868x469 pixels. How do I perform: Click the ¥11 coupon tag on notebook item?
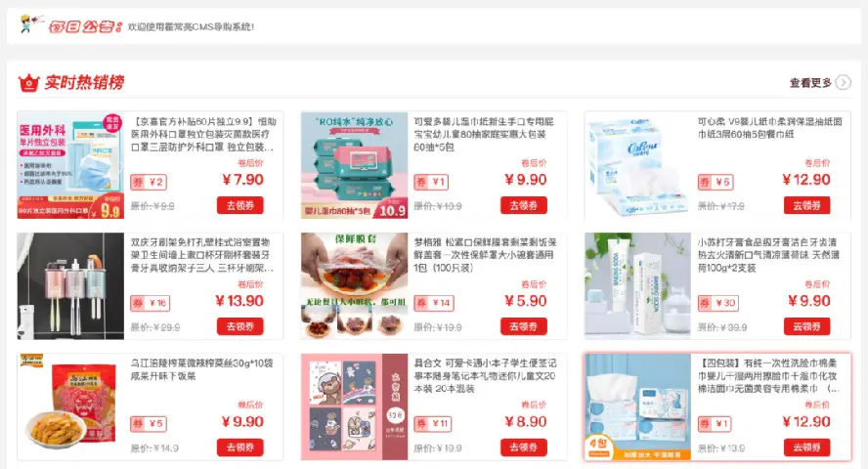pyautogui.click(x=433, y=424)
